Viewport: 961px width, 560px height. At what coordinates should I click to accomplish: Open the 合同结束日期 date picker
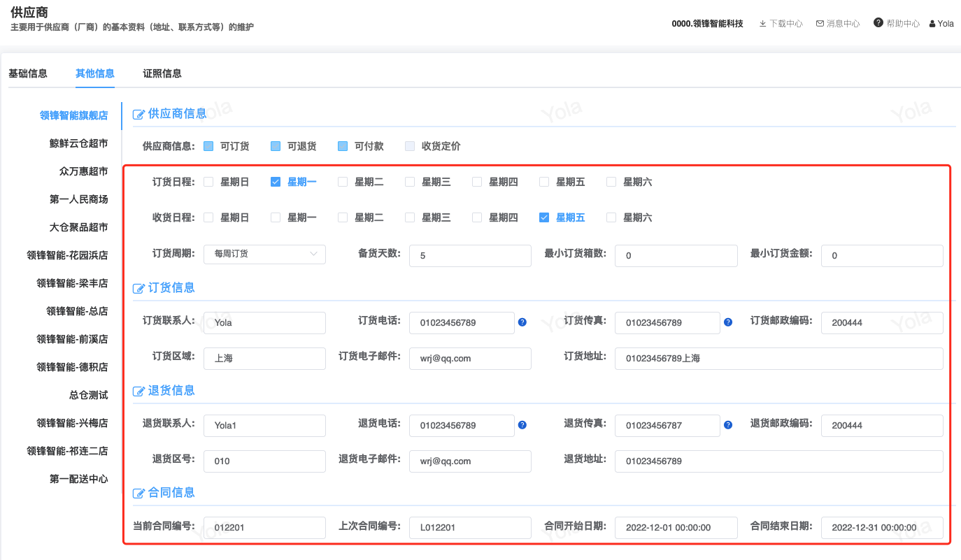coord(881,527)
